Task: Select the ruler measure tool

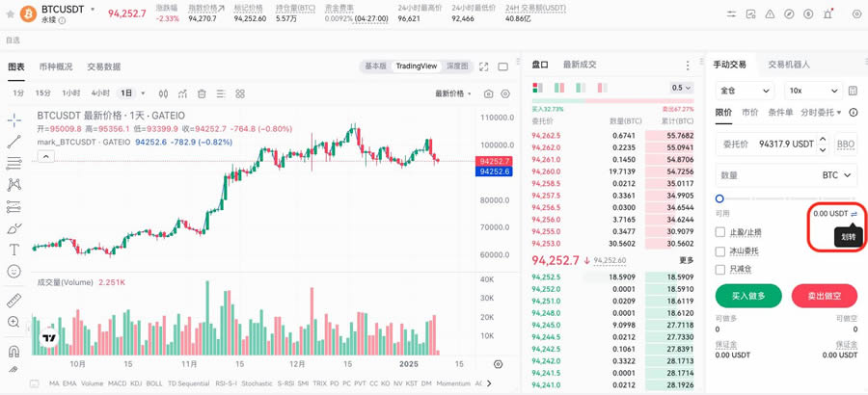Action: (14, 301)
